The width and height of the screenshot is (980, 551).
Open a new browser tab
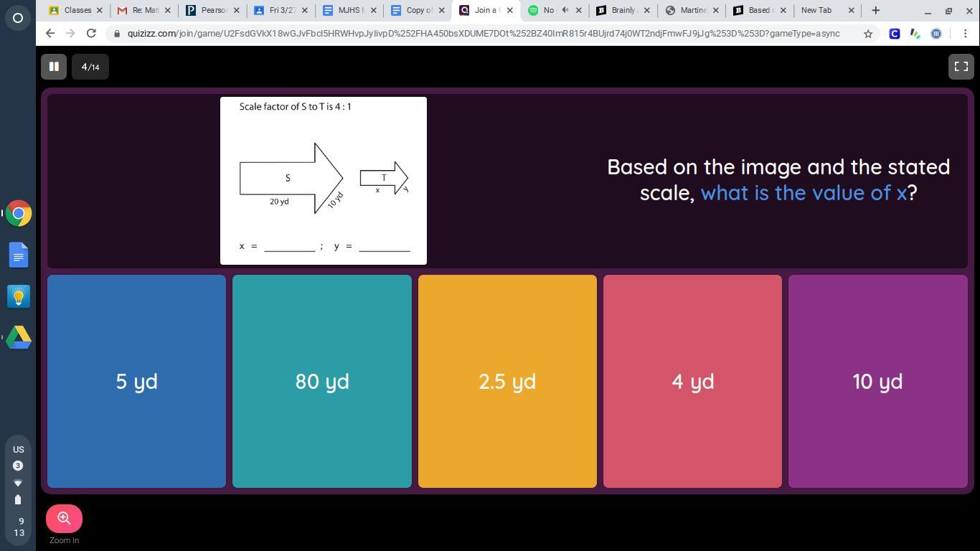875,11
